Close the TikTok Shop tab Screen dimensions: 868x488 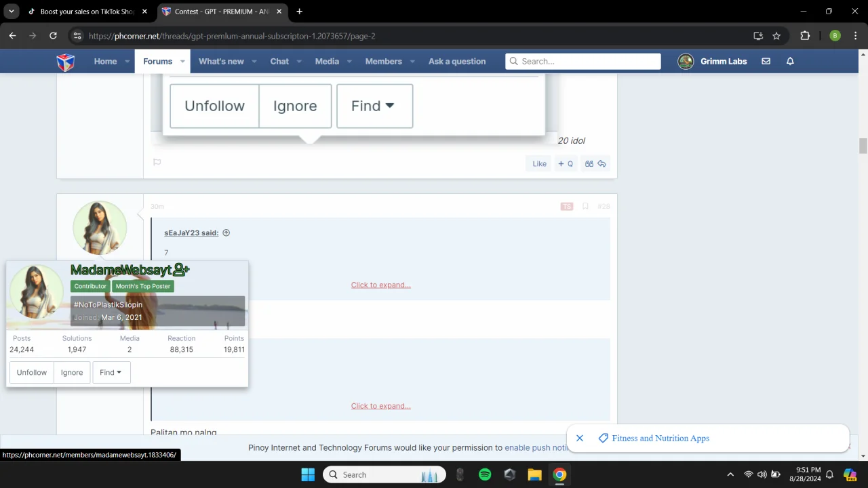pos(144,12)
